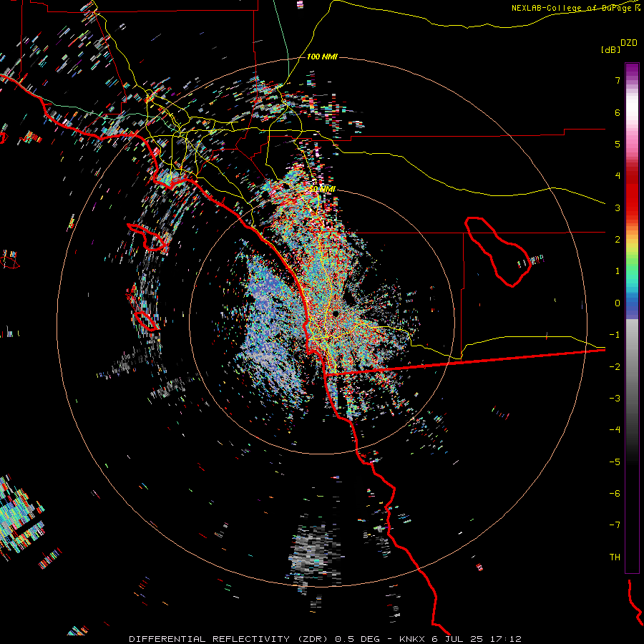Click the 7 value on color scale
This screenshot has height=644, width=644.
tap(618, 80)
